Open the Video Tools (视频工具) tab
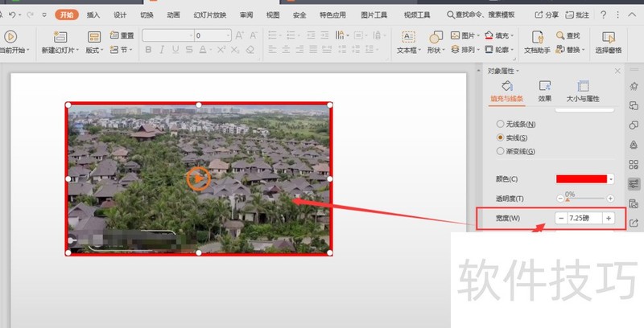The image size is (644, 328). pos(417,15)
